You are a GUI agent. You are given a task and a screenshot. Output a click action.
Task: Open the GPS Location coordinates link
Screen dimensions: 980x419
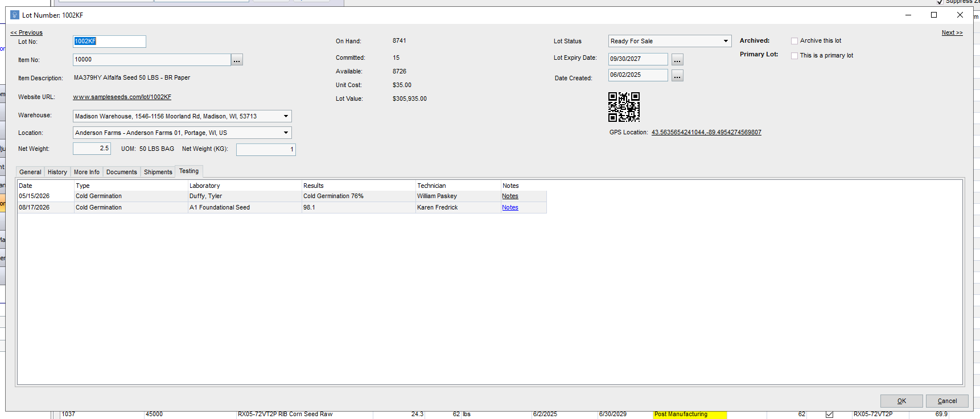pyautogui.click(x=706, y=132)
